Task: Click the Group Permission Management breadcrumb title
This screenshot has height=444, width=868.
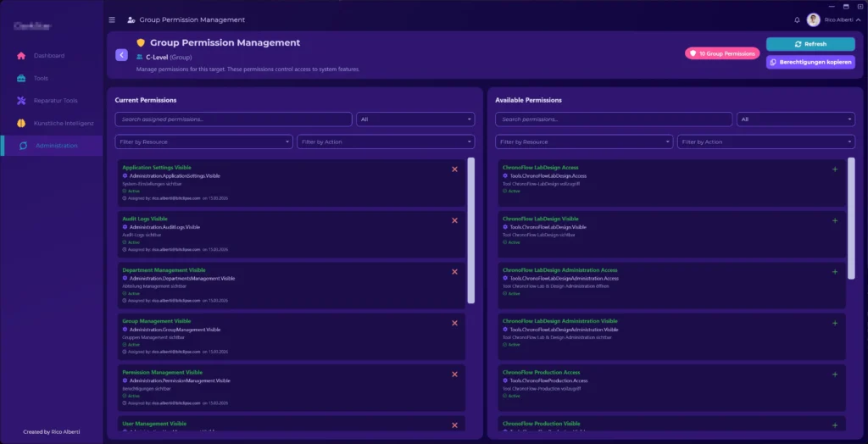Action: (192, 20)
